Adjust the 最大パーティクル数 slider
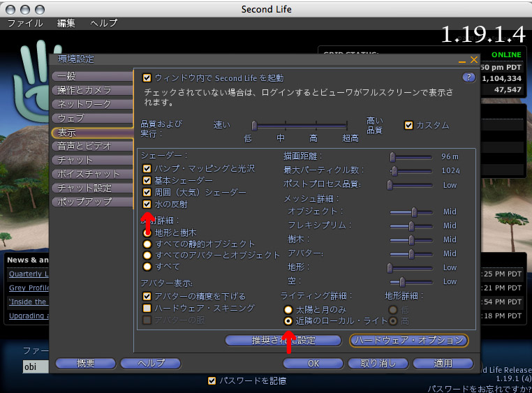Screen dimensions: 532x393 411,171
